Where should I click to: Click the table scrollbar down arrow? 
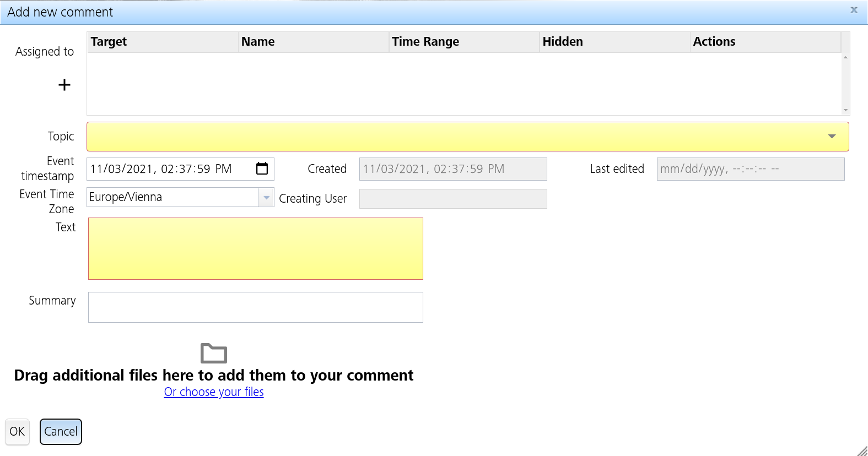pyautogui.click(x=845, y=110)
